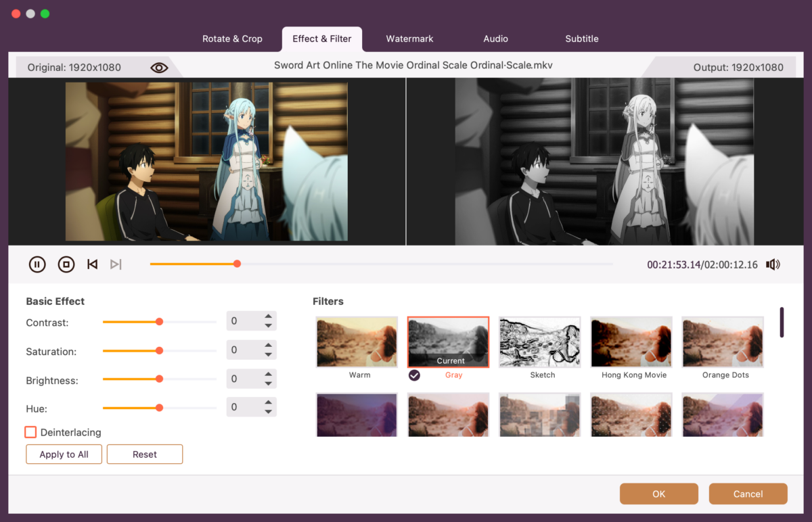Adjust the Saturation slider handle
This screenshot has height=522, width=812.
point(159,350)
